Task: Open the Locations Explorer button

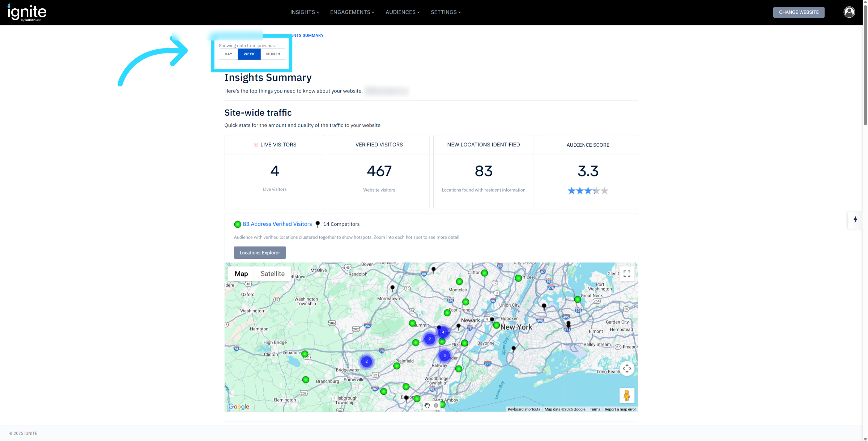Action: coord(260,253)
